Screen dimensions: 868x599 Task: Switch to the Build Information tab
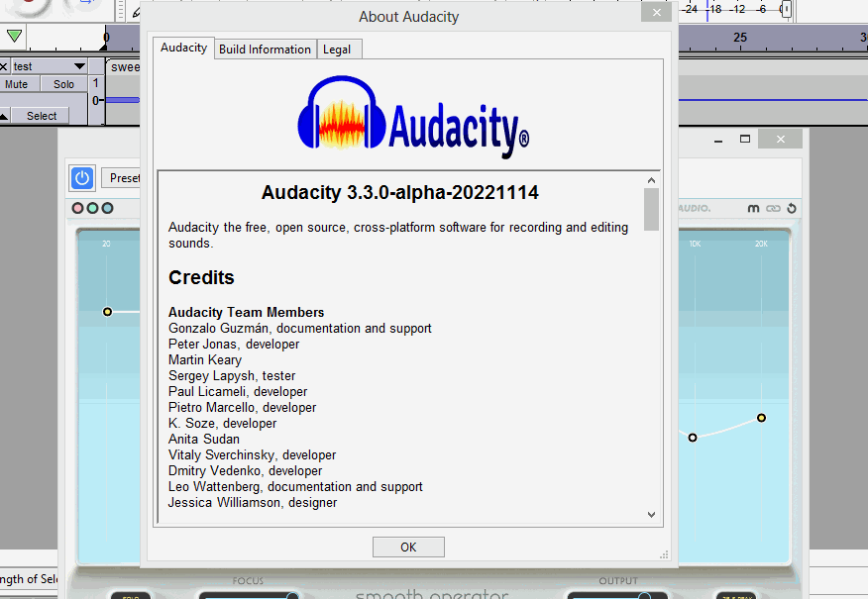coord(265,49)
